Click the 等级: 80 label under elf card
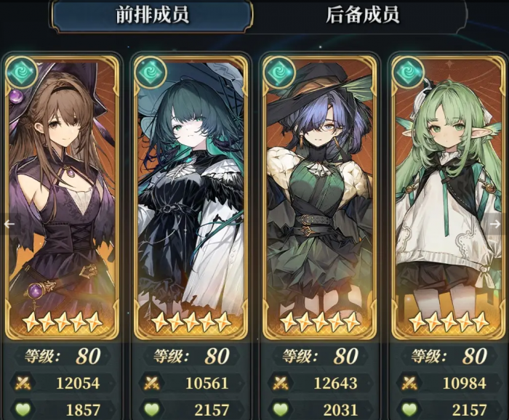Image resolution: width=509 pixels, height=420 pixels. (x=449, y=356)
